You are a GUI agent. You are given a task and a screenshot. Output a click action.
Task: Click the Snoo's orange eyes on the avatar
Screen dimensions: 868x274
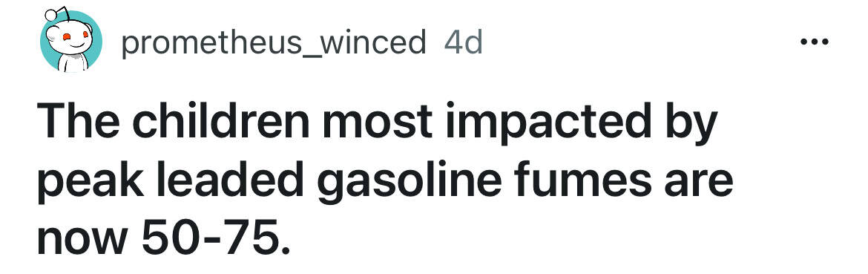[x=75, y=37]
